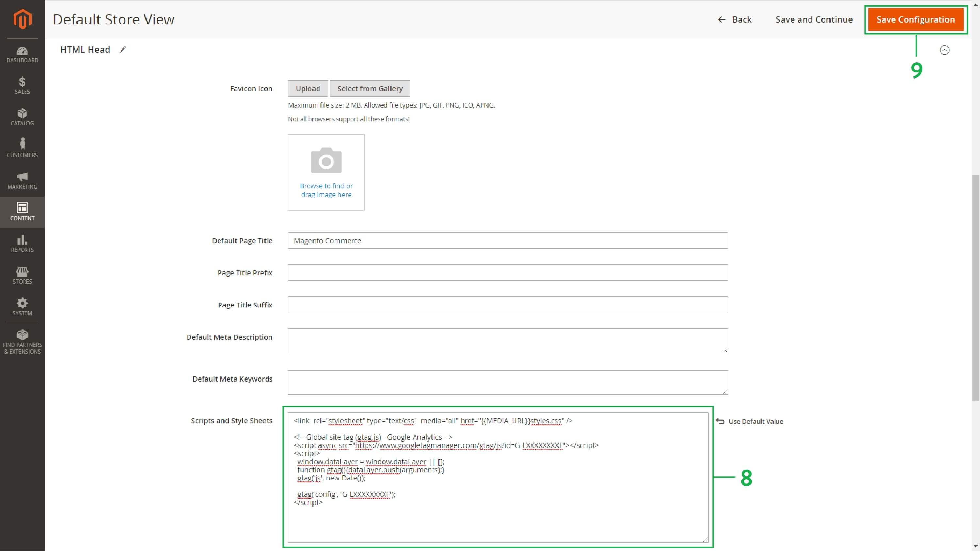The image size is (980, 551).
Task: Select favicon from Gallery
Action: click(370, 88)
